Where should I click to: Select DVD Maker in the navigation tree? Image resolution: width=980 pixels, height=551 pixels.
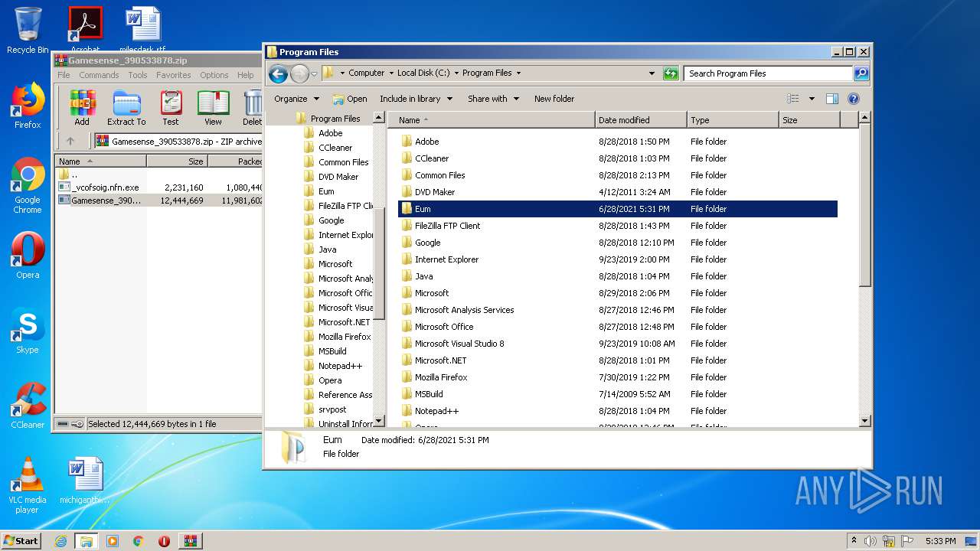[x=338, y=177]
